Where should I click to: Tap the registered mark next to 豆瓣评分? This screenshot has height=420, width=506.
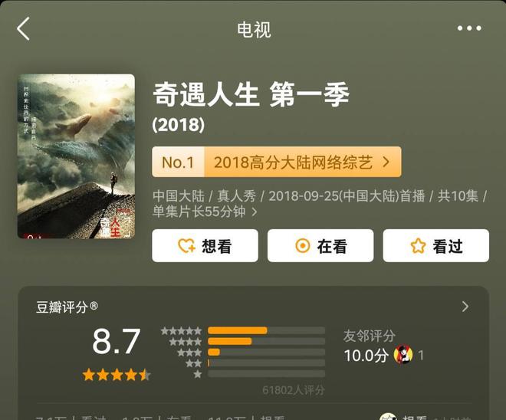[94, 305]
